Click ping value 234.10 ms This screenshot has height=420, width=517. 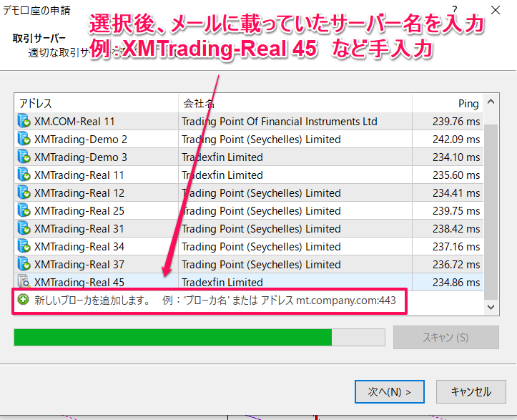coord(456,157)
